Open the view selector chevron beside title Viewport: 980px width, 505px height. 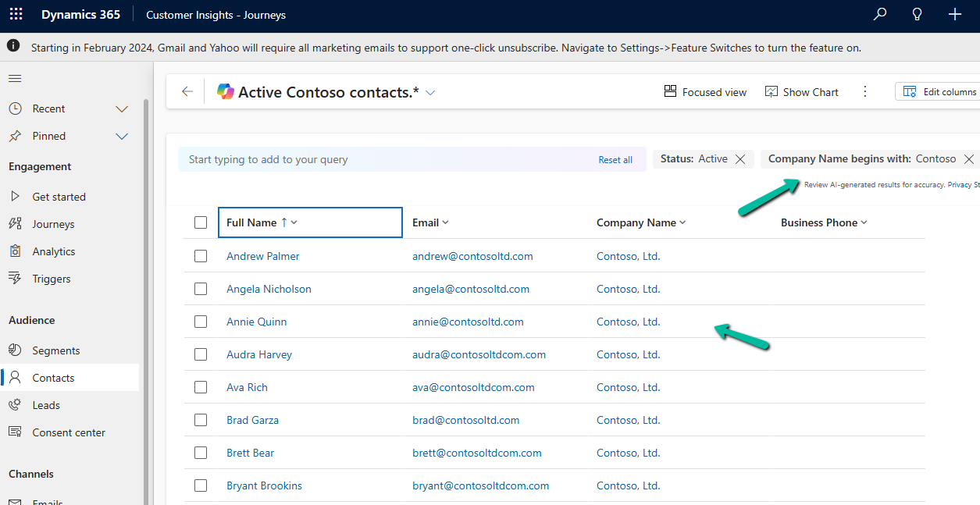[x=430, y=93]
